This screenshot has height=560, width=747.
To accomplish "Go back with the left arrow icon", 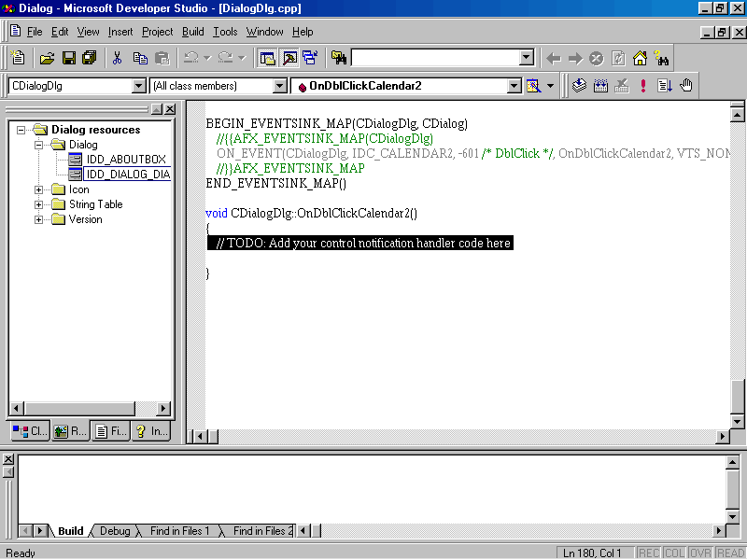I will (x=554, y=59).
